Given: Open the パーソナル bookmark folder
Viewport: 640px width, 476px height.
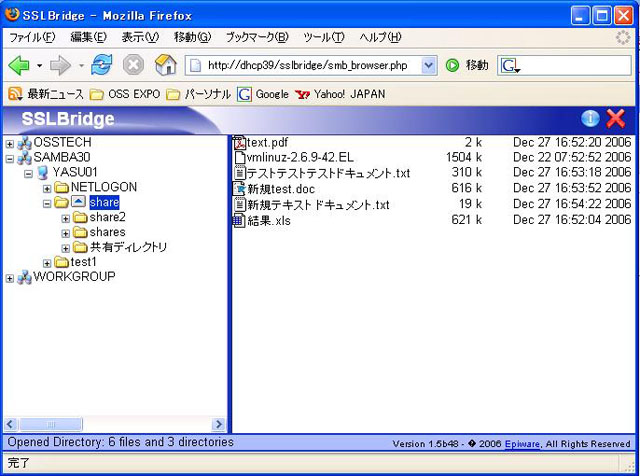Looking at the screenshot, I should tap(198, 94).
